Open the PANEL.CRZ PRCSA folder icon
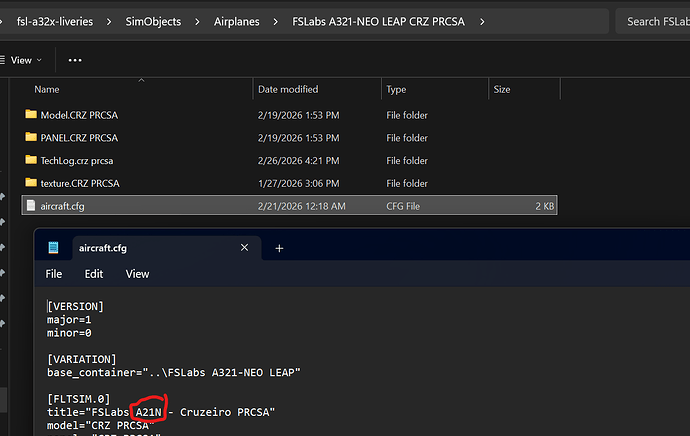Viewport: 690px width, 436px height. (31, 137)
